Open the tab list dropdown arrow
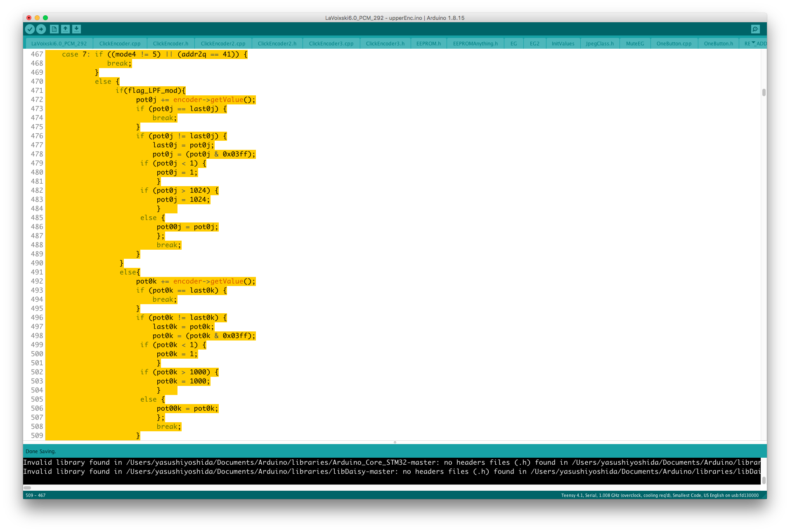Image resolution: width=790 pixels, height=532 pixels. click(x=753, y=43)
